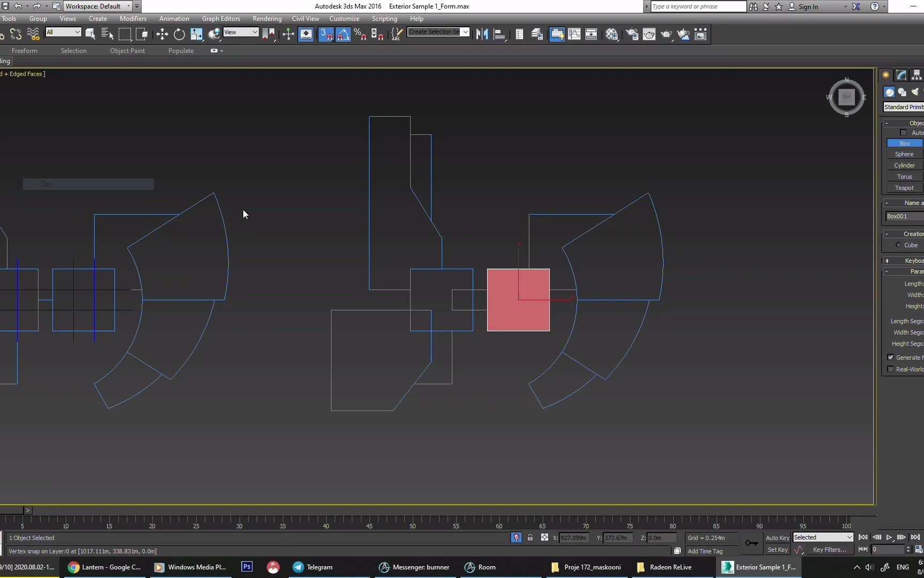The image size is (924, 578).
Task: Select the Select Object tool
Action: click(x=90, y=34)
